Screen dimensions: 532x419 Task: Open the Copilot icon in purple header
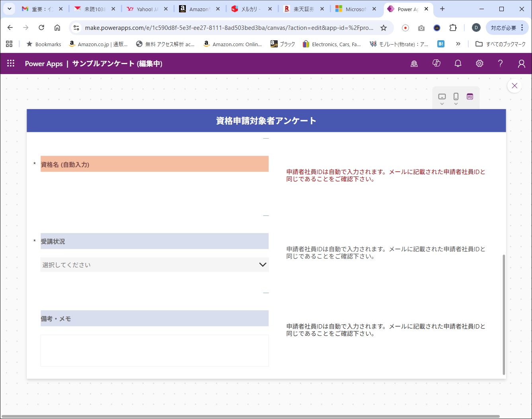click(x=437, y=63)
